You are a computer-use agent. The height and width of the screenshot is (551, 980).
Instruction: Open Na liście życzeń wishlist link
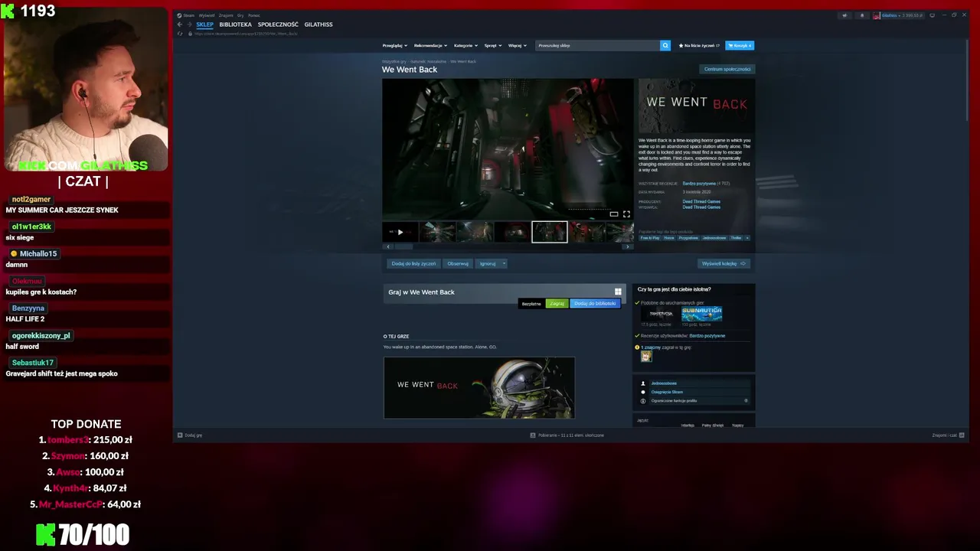point(698,45)
